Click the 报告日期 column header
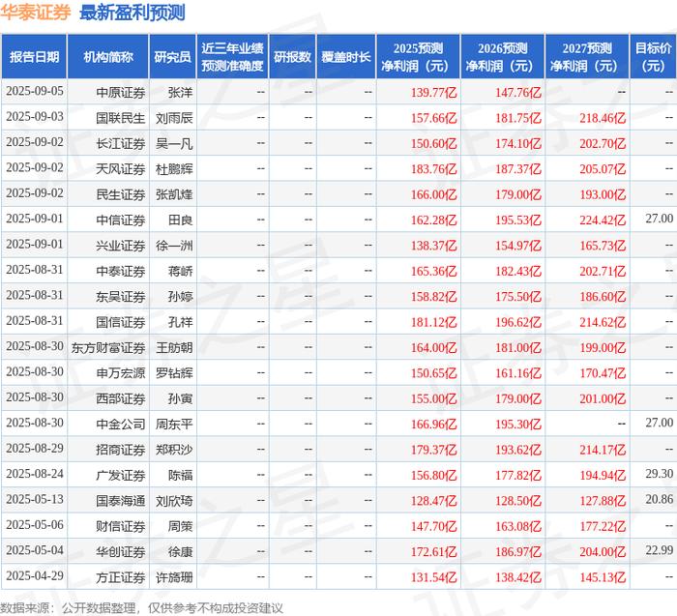Image resolution: width=677 pixels, height=616 pixels. coord(34,56)
